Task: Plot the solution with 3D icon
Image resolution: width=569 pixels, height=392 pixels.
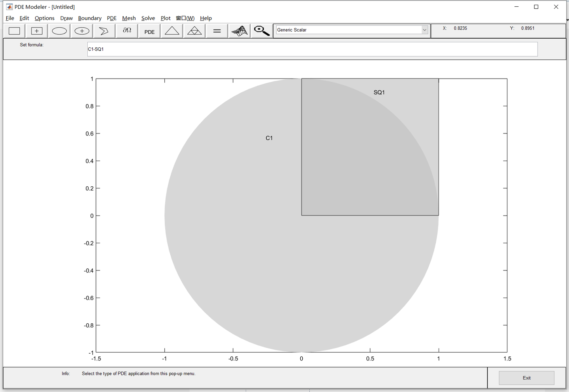Action: (x=239, y=31)
